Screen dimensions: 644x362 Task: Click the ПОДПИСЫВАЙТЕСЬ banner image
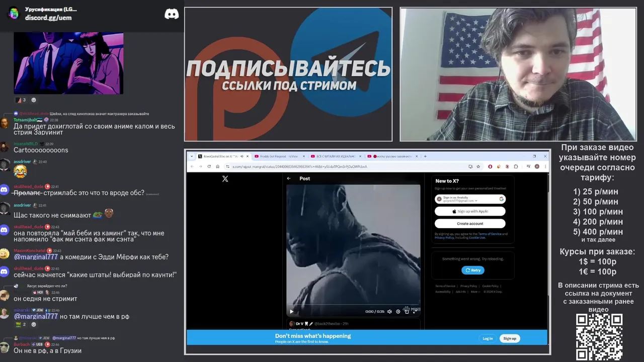(288, 74)
